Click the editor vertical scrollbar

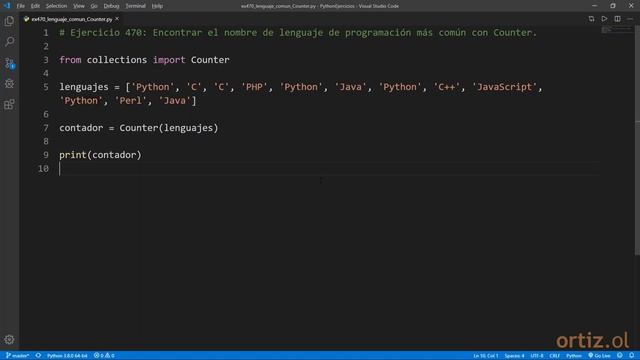(x=637, y=141)
